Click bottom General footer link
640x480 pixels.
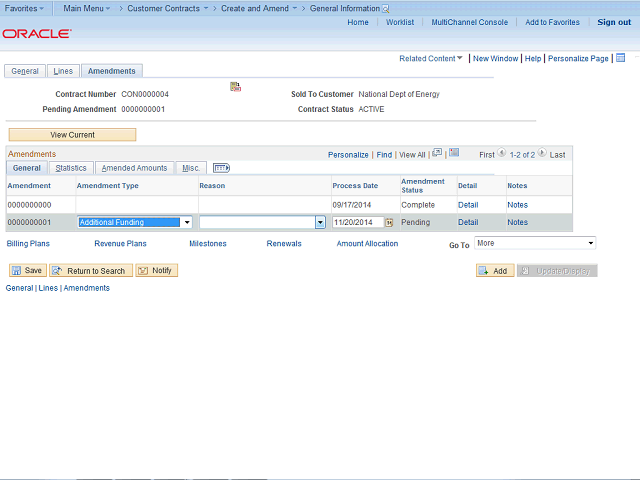[19, 288]
